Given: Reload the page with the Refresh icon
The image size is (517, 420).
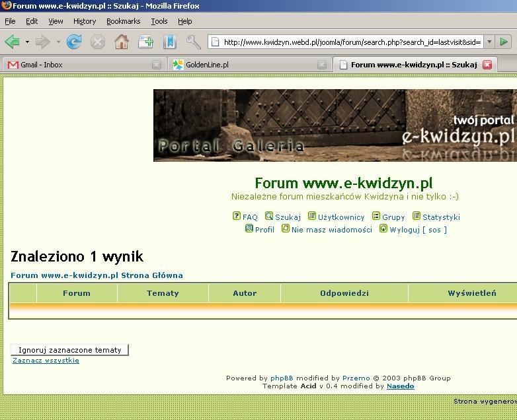Looking at the screenshot, I should pyautogui.click(x=74, y=42).
